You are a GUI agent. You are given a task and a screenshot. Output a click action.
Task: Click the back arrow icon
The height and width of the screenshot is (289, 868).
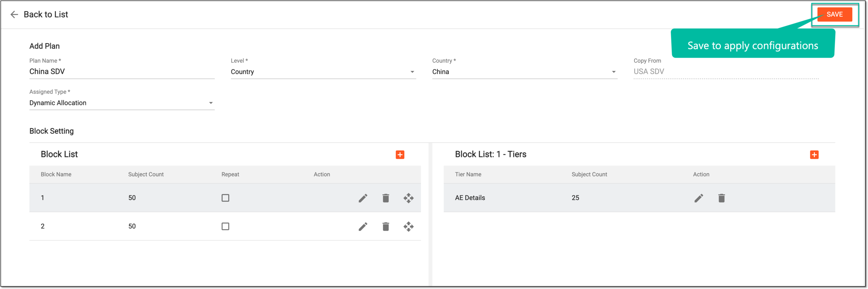[x=14, y=15]
